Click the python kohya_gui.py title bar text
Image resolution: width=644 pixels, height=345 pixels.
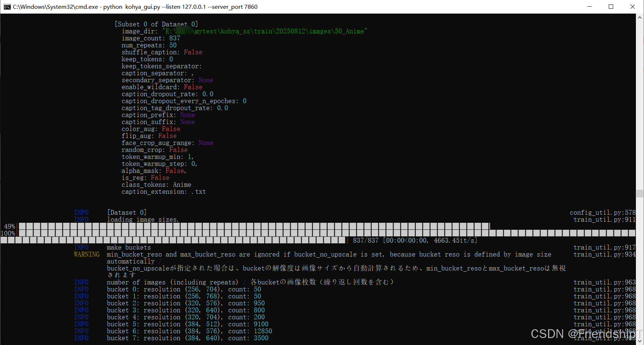147,7
